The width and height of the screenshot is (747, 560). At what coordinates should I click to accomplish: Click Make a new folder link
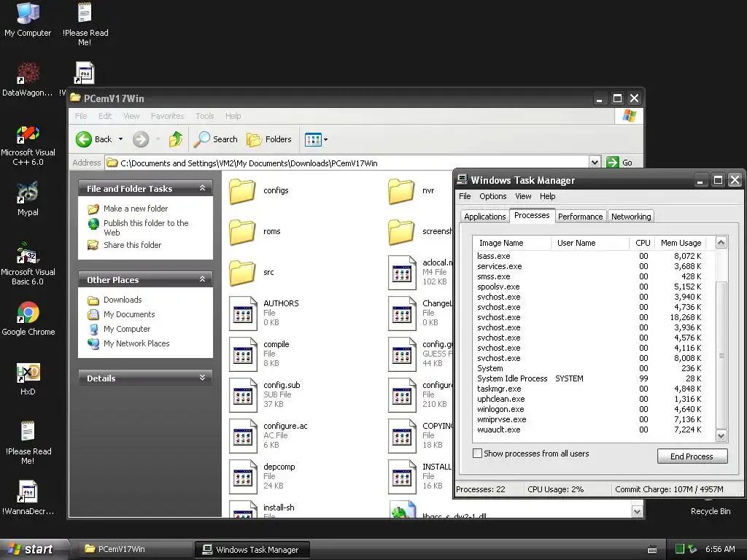136,209
